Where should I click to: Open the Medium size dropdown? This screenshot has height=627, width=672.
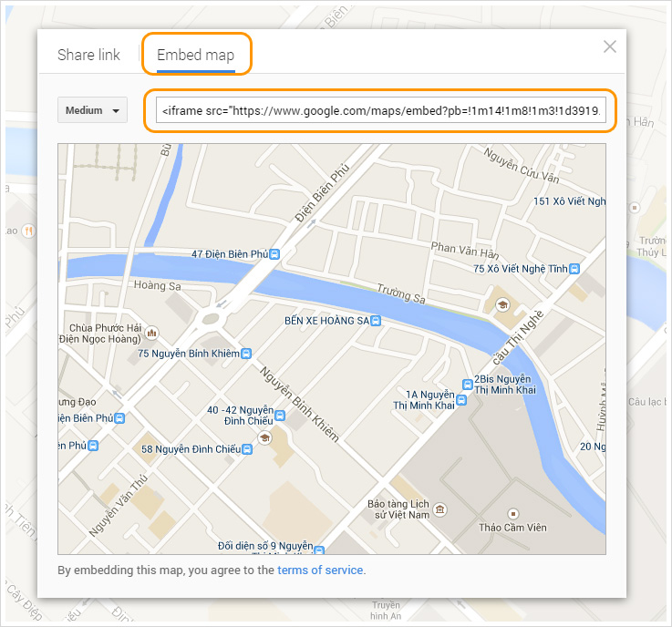pyautogui.click(x=93, y=110)
